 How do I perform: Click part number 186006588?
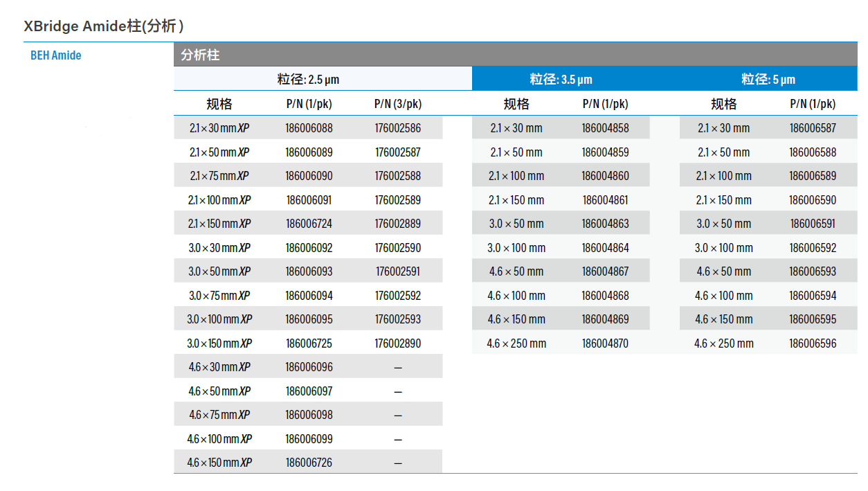(813, 152)
